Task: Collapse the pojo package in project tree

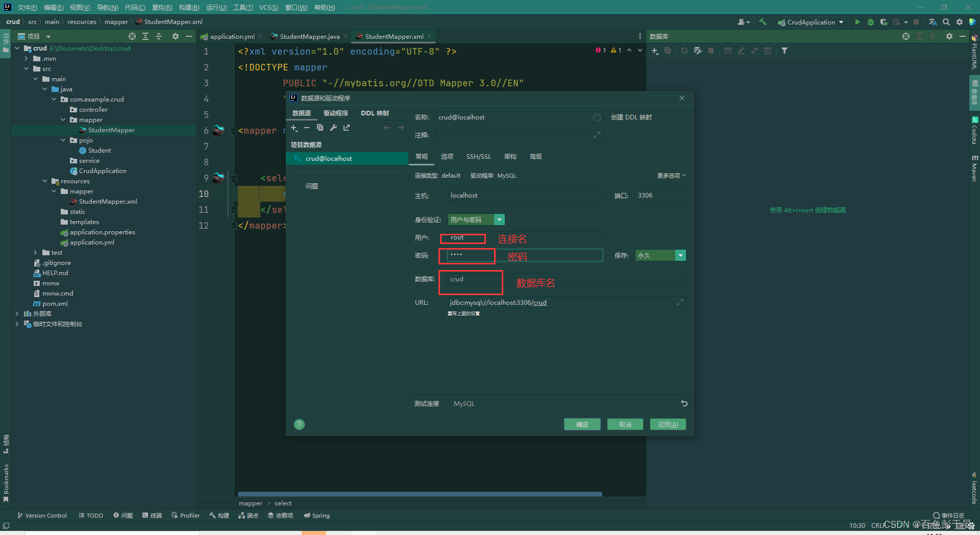Action: (x=63, y=140)
